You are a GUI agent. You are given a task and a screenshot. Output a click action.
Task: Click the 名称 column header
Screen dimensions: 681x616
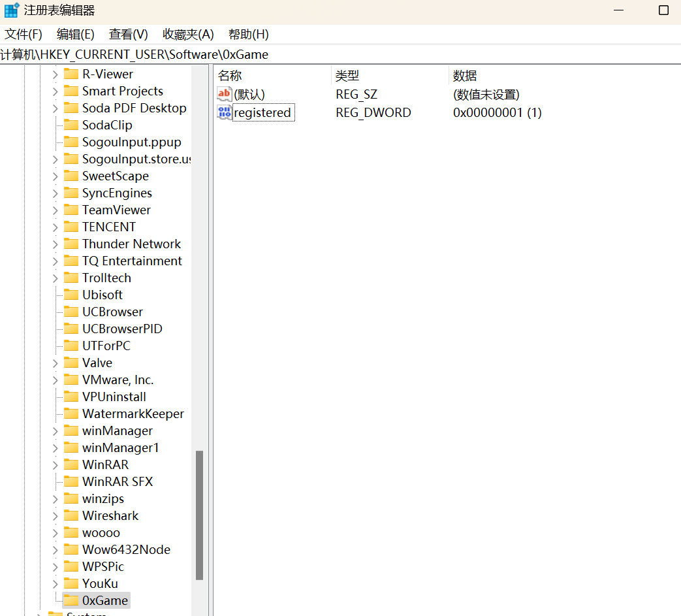(x=230, y=76)
